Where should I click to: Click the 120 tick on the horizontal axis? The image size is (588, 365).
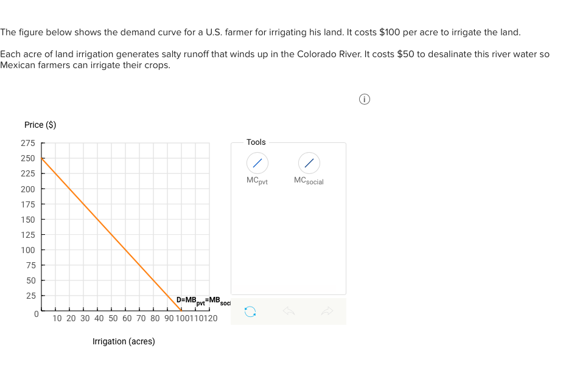[x=209, y=310]
